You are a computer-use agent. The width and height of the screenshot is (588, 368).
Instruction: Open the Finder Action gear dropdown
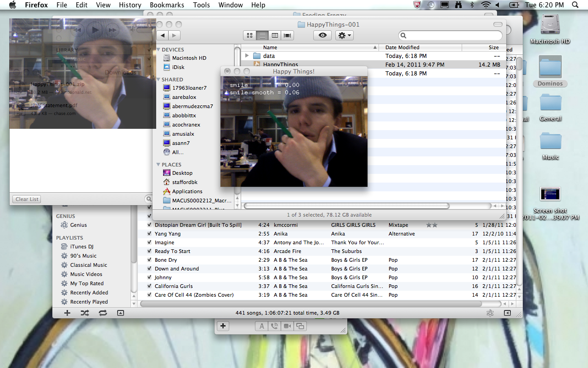(x=344, y=35)
